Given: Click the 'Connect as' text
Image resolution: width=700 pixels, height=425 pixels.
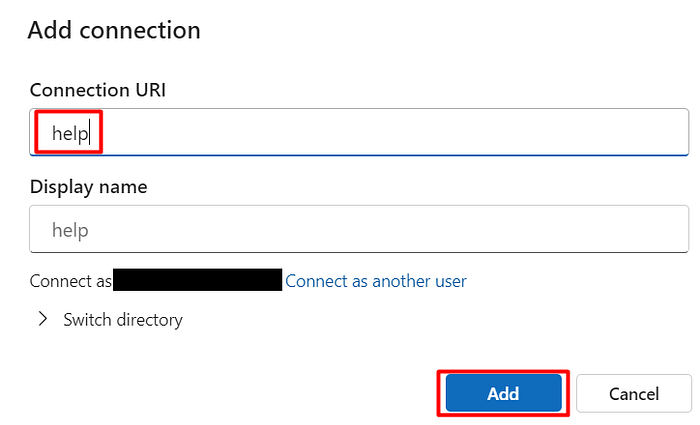Looking at the screenshot, I should [70, 281].
